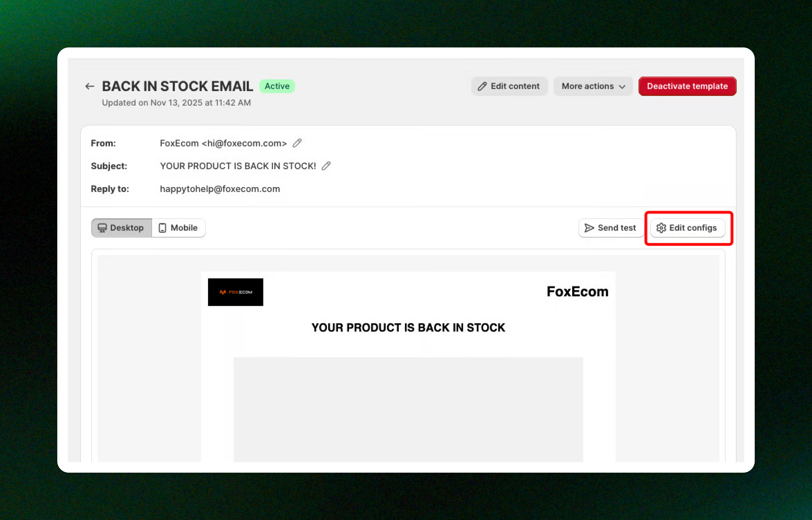This screenshot has width=812, height=520.
Task: Click the More actions chevron arrow
Action: click(x=622, y=87)
